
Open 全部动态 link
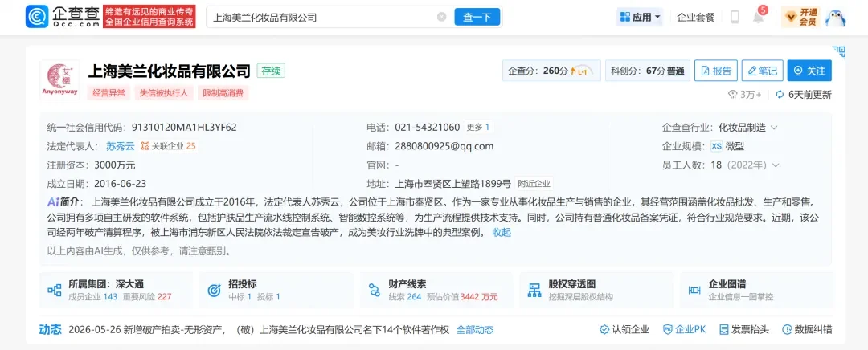pyautogui.click(x=475, y=330)
